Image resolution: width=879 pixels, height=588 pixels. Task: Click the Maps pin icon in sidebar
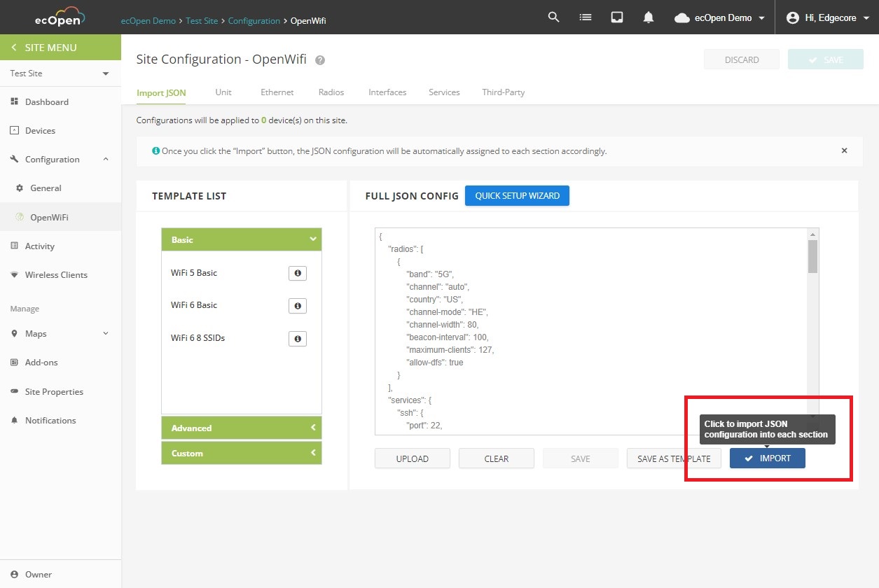coord(14,333)
